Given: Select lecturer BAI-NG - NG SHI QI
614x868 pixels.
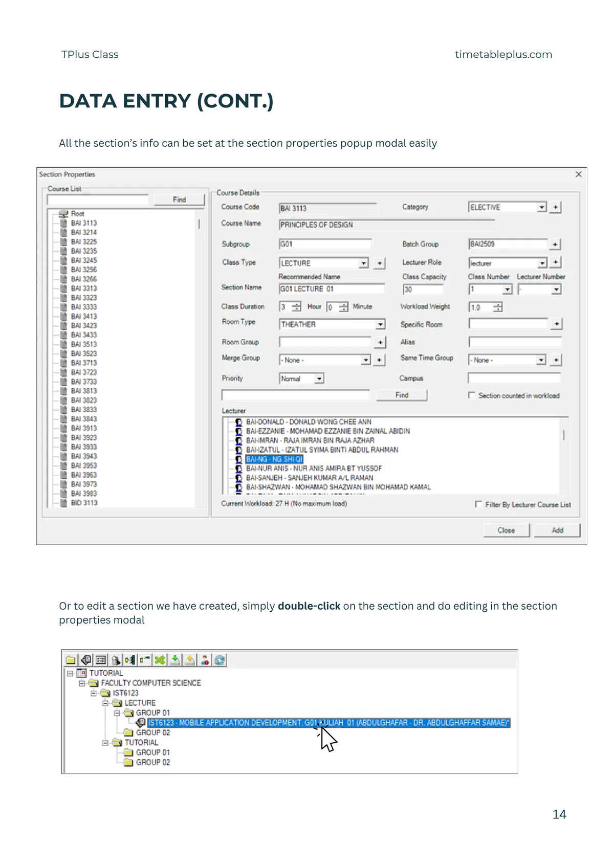Looking at the screenshot, I should click(x=274, y=459).
